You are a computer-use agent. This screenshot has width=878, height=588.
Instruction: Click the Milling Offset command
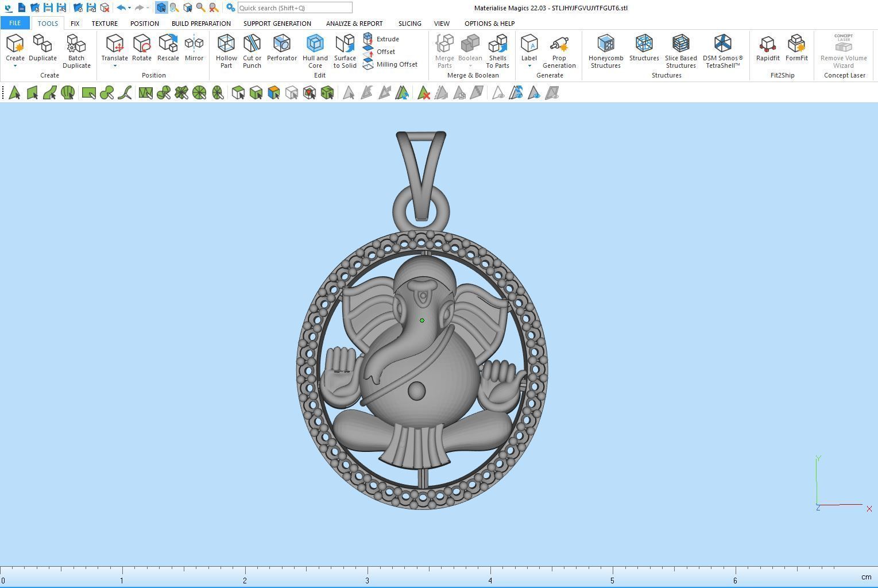click(x=390, y=64)
